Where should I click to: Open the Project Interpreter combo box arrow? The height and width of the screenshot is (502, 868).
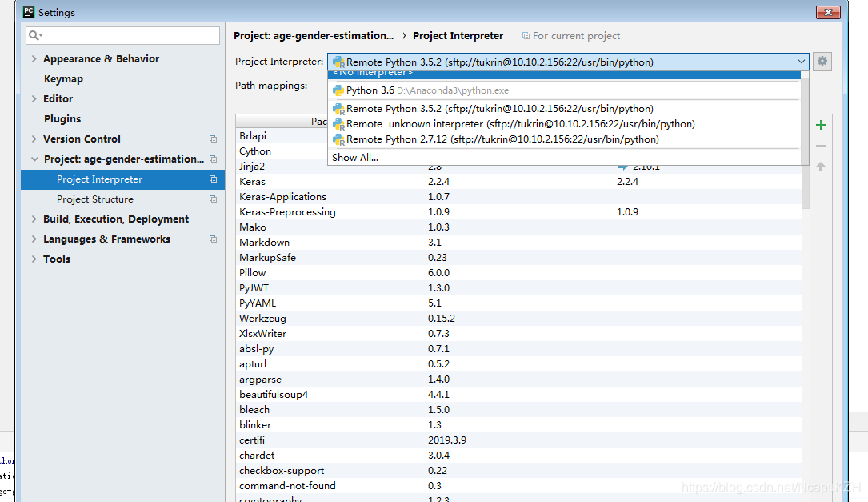pyautogui.click(x=801, y=62)
